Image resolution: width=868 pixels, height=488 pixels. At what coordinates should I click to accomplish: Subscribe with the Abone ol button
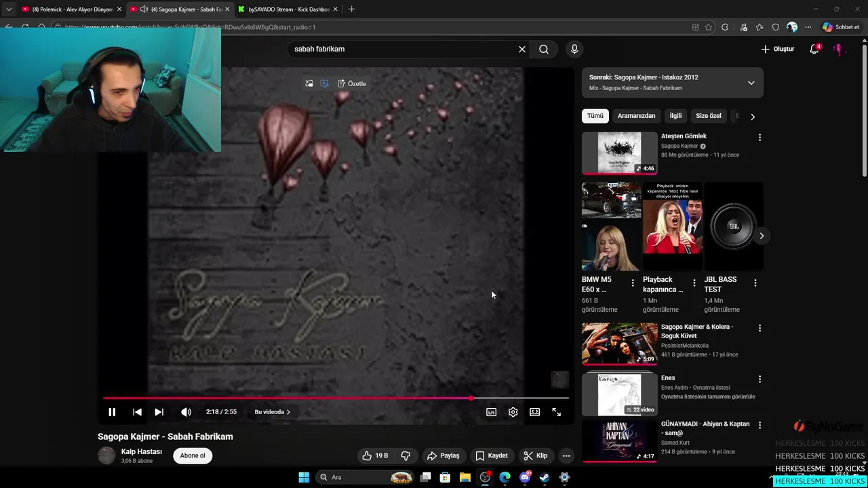(193, 455)
